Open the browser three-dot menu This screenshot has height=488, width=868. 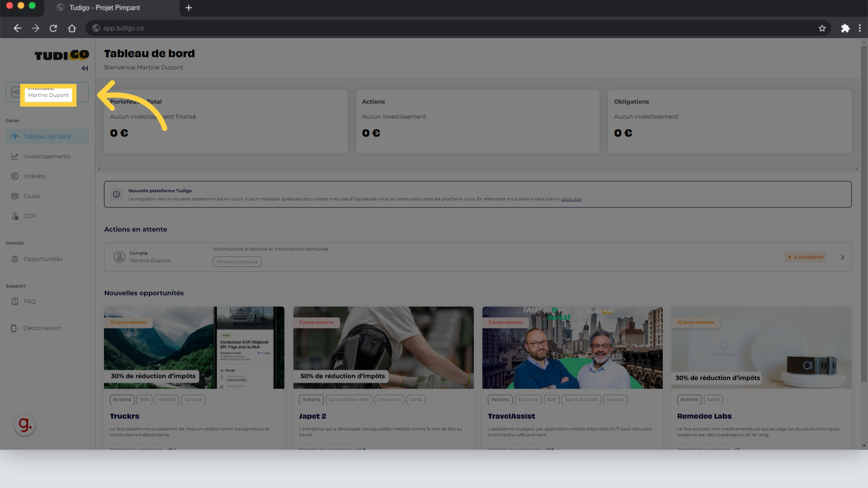click(x=859, y=28)
